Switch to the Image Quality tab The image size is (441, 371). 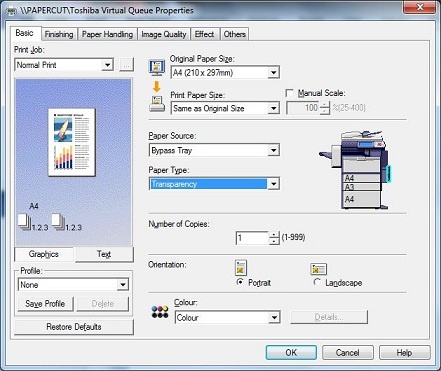(163, 34)
